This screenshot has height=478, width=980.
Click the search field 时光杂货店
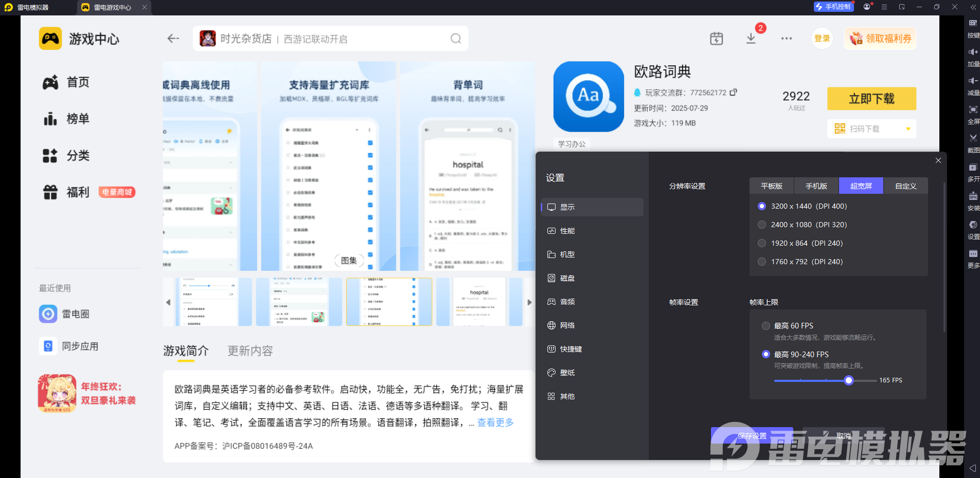pyautogui.click(x=330, y=39)
